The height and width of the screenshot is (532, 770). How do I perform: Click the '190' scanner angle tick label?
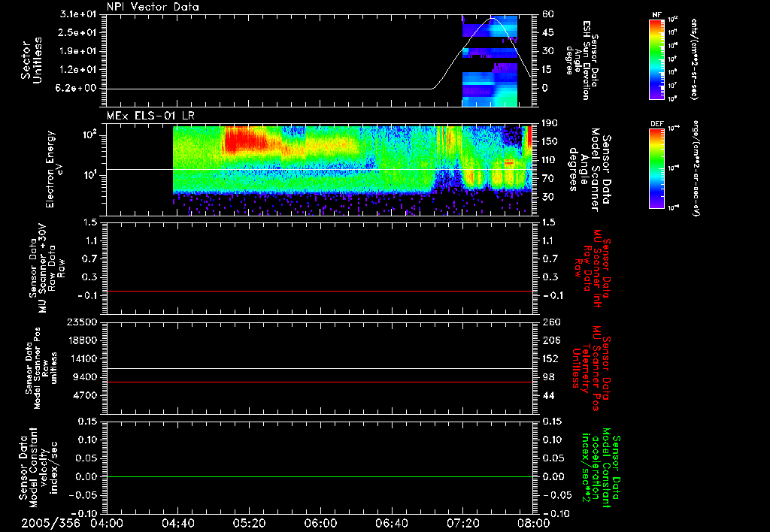click(x=550, y=123)
